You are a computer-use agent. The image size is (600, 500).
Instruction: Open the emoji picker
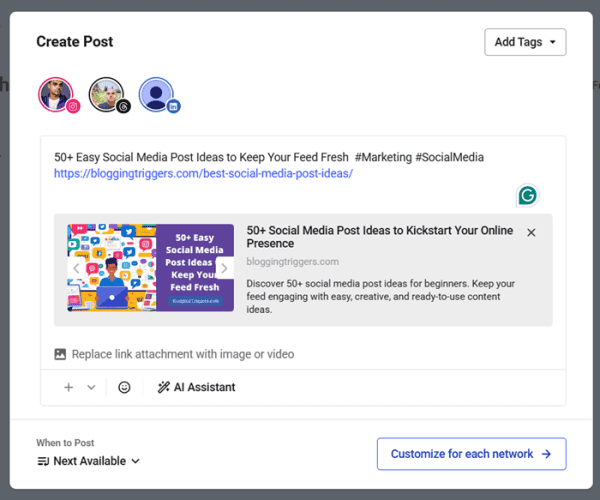pyautogui.click(x=124, y=387)
